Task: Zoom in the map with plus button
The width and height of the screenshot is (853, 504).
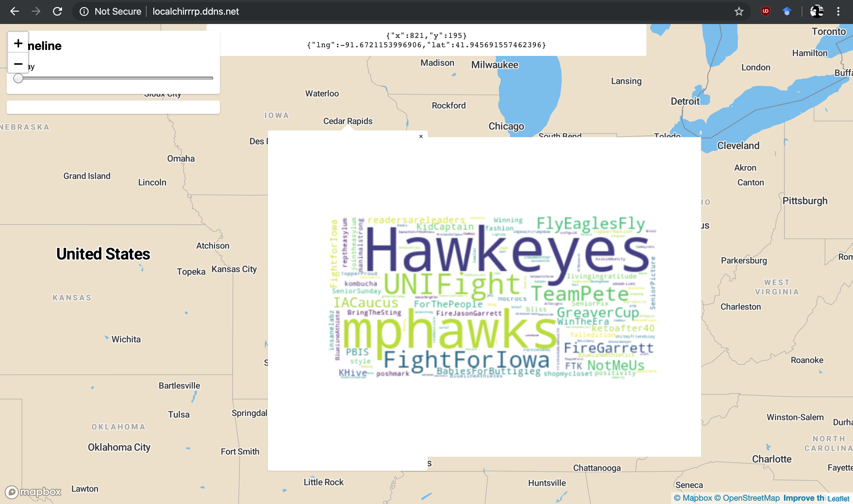Action: click(18, 43)
